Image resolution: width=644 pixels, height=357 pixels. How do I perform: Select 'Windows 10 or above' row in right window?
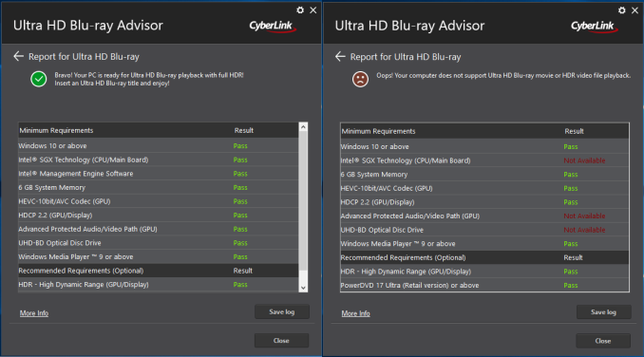coord(484,146)
